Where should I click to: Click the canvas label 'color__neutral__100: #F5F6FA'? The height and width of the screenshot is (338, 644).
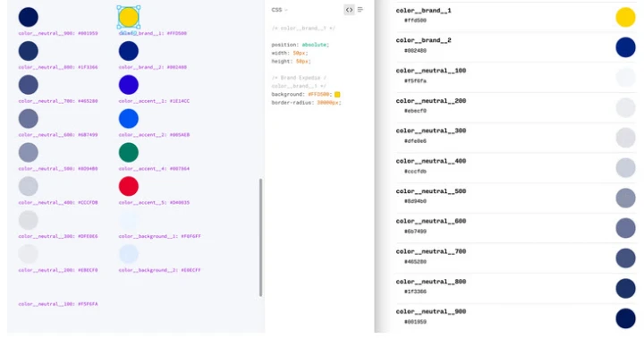click(x=58, y=304)
